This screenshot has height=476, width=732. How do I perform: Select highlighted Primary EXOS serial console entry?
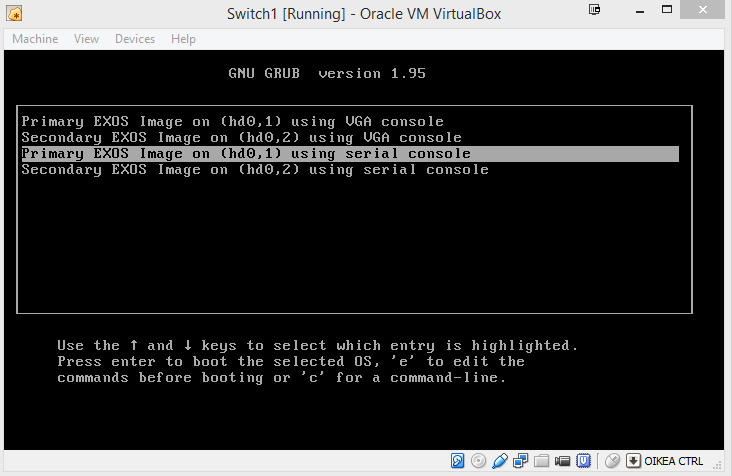[350, 154]
